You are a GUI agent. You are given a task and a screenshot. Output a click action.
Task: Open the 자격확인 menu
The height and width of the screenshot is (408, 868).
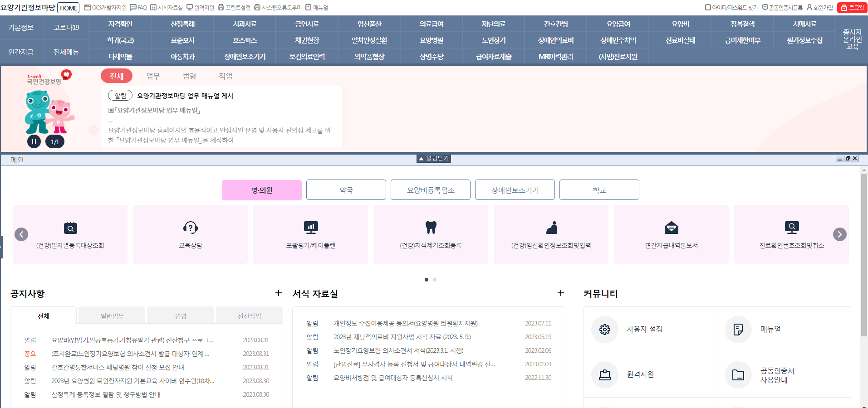coord(120,24)
